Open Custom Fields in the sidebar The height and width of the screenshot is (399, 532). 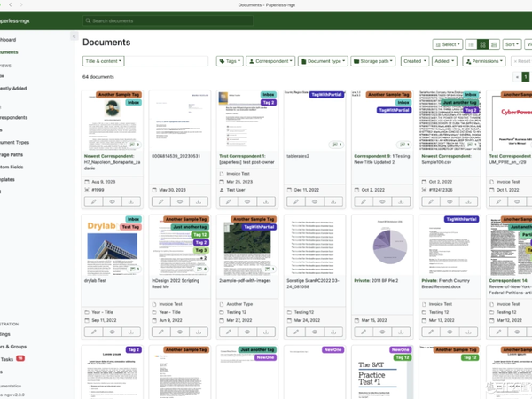click(x=12, y=167)
